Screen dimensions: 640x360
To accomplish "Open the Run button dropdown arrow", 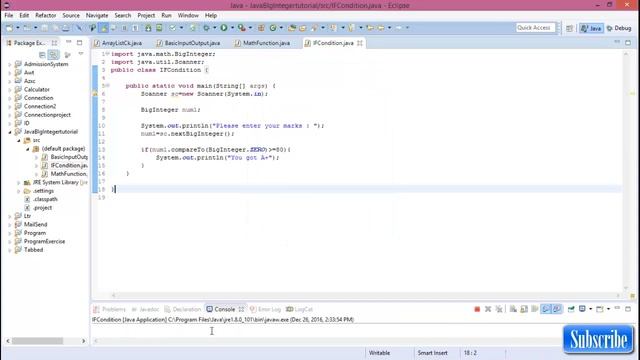I will pyautogui.click(x=232, y=28).
